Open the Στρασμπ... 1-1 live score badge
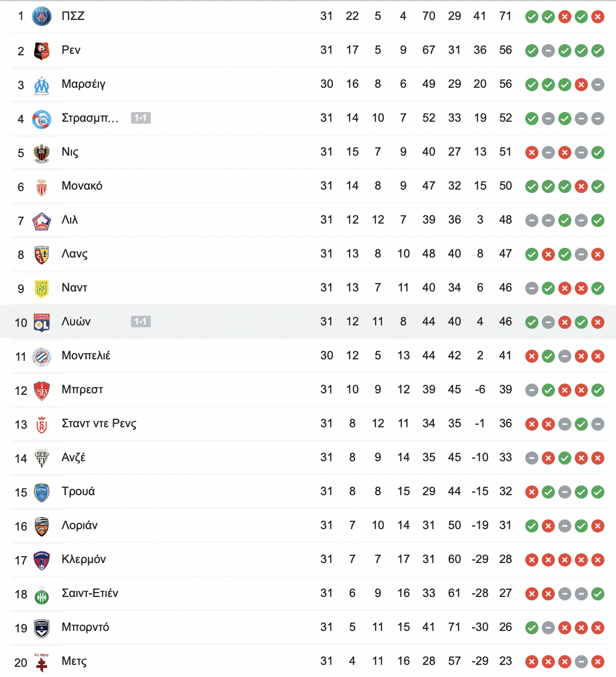Image resolution: width=616 pixels, height=677 pixels. pyautogui.click(x=141, y=118)
